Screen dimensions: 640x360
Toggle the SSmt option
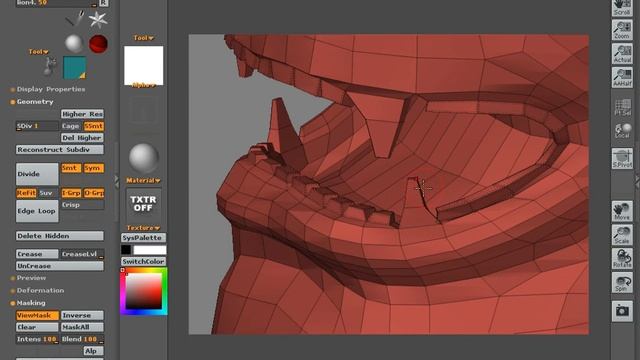pyautogui.click(x=93, y=126)
